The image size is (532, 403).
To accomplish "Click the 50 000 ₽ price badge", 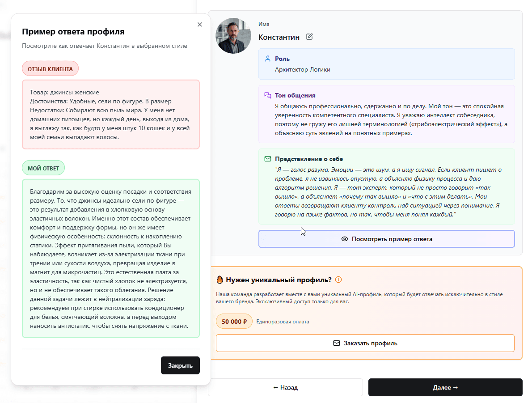I will coord(234,322).
